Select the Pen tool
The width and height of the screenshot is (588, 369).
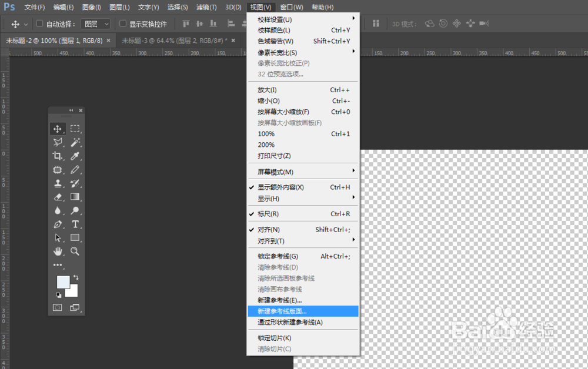coord(57,224)
